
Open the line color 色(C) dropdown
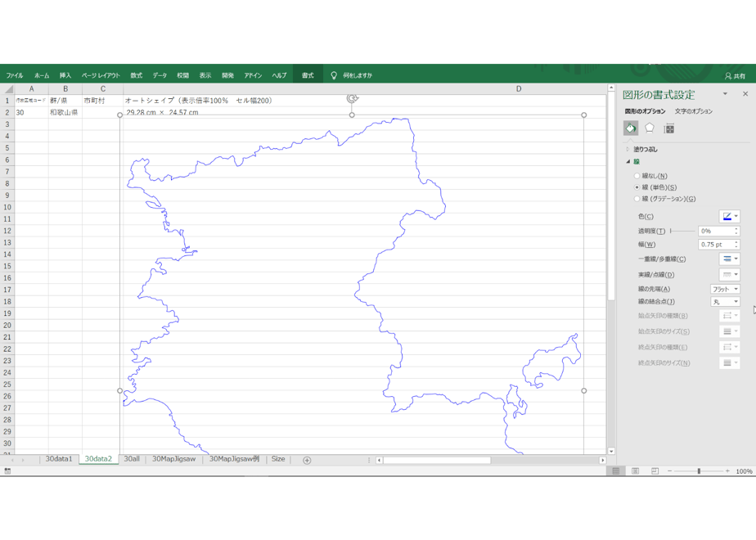tap(730, 217)
